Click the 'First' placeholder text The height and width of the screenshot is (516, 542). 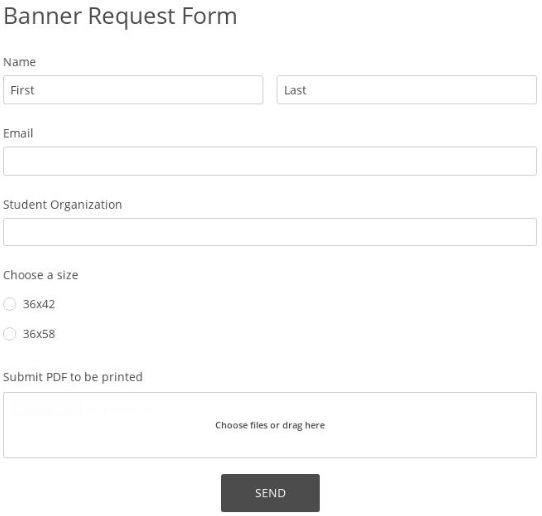[x=22, y=90]
